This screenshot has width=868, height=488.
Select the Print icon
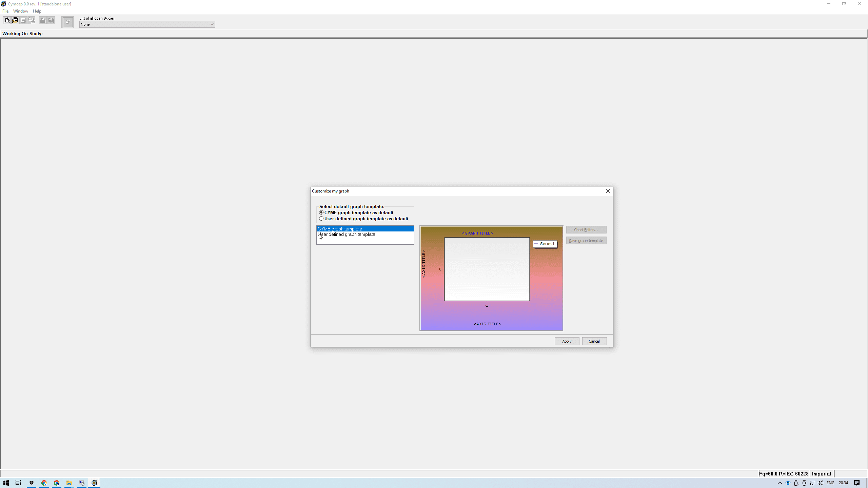[42, 20]
